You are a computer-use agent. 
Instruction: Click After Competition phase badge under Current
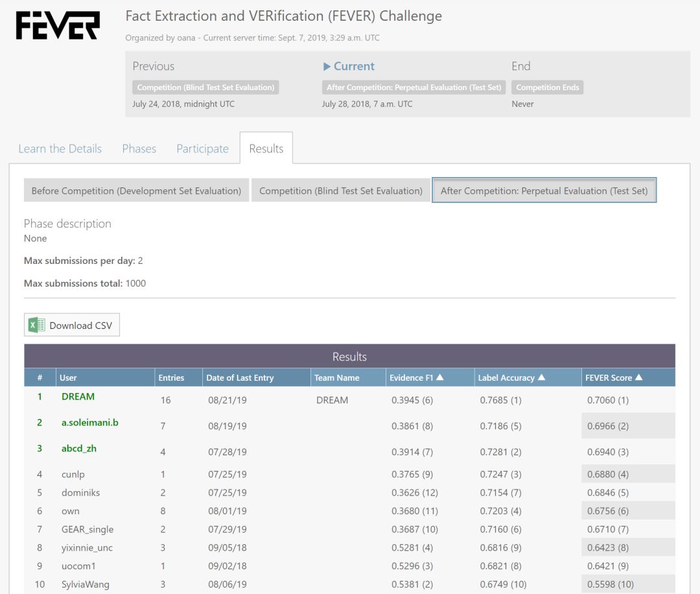click(414, 88)
